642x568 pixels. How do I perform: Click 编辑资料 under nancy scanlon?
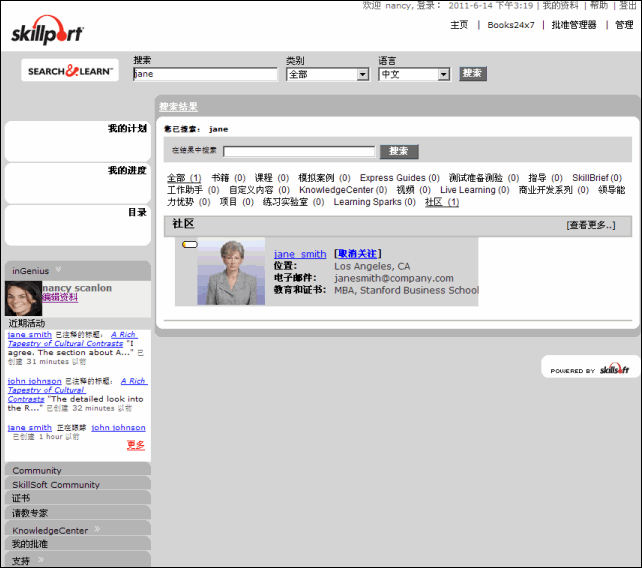coord(60,298)
